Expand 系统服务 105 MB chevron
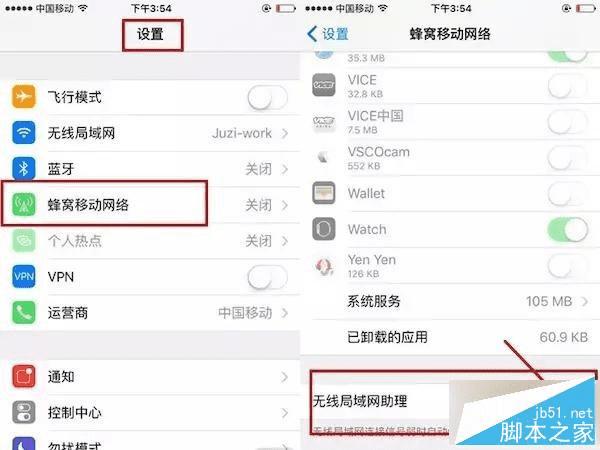 click(x=585, y=302)
